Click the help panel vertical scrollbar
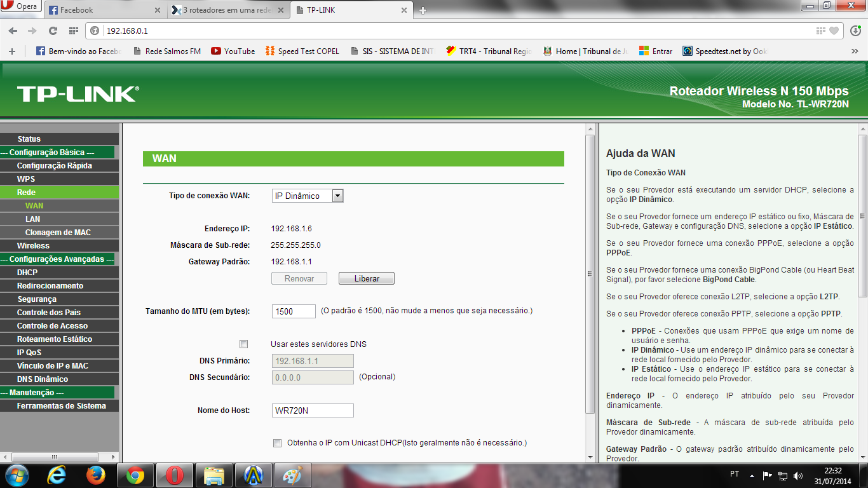Screen dimensions: 868x488 [862, 216]
